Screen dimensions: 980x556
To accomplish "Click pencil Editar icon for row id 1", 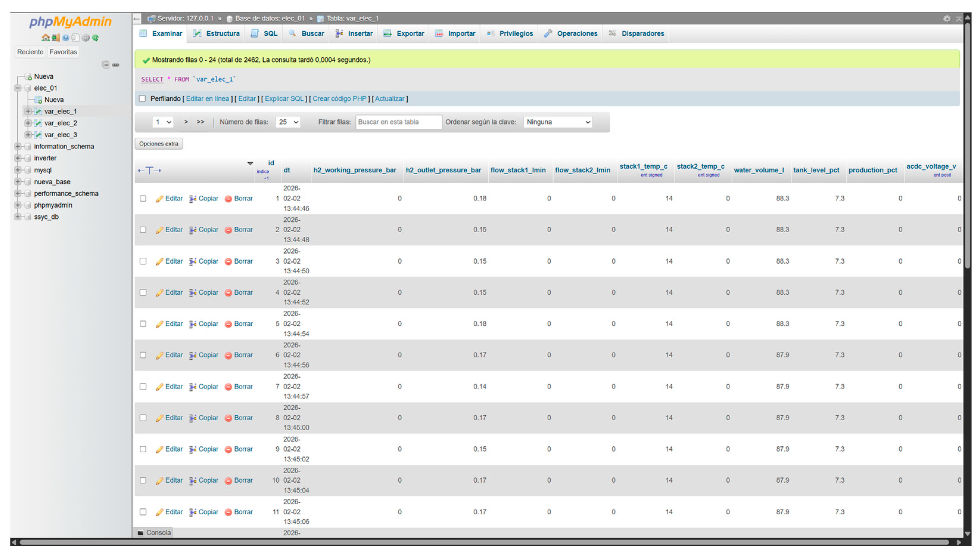I will point(159,199).
